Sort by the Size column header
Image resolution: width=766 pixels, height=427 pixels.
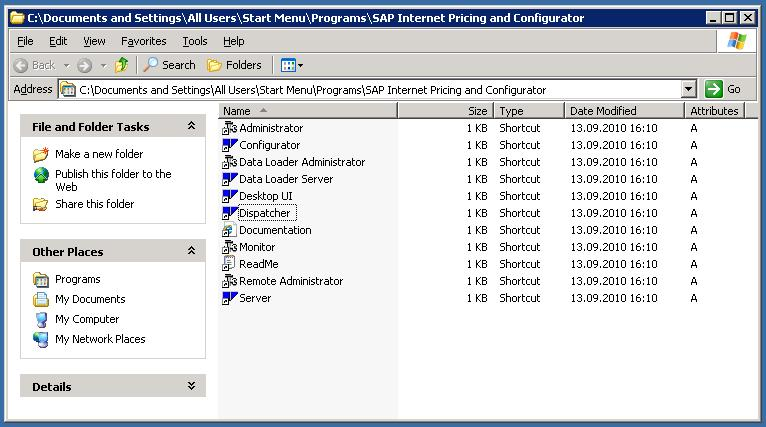click(x=446, y=111)
